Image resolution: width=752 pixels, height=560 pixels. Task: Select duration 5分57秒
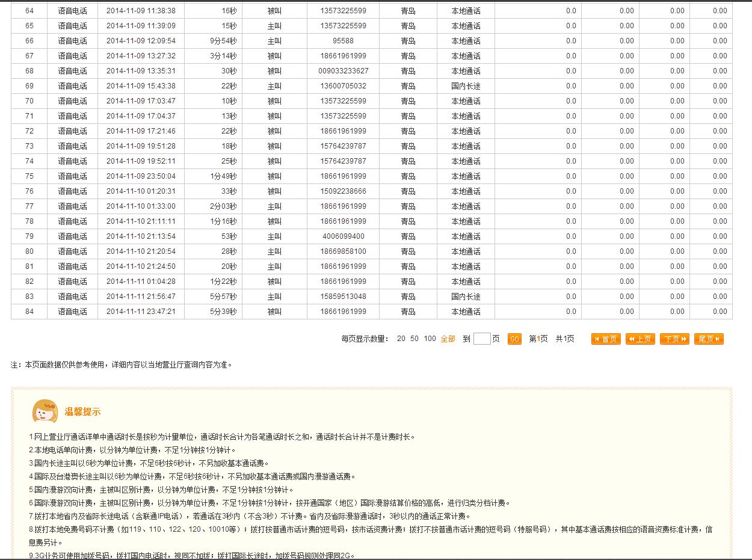coord(223,297)
